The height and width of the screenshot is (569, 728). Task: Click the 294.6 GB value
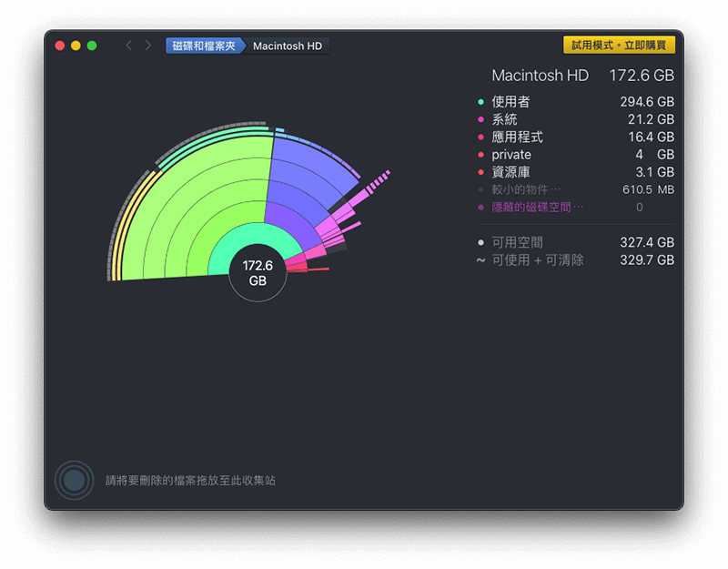point(647,102)
